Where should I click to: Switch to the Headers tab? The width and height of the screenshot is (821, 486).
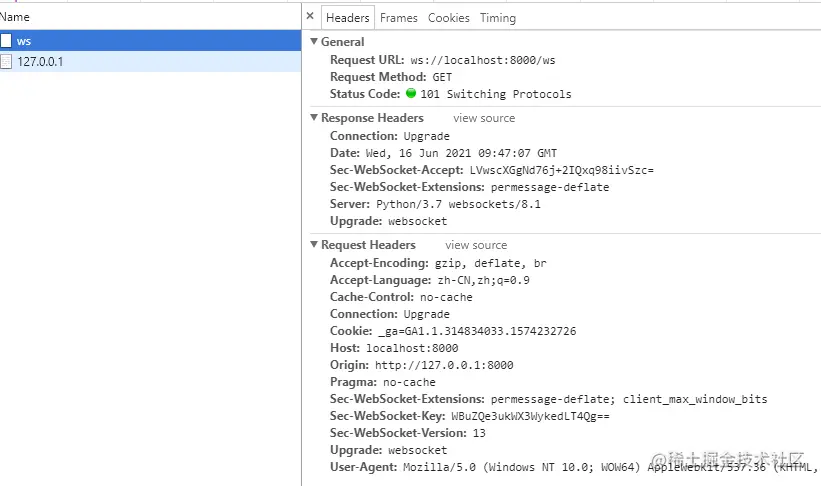click(x=348, y=18)
